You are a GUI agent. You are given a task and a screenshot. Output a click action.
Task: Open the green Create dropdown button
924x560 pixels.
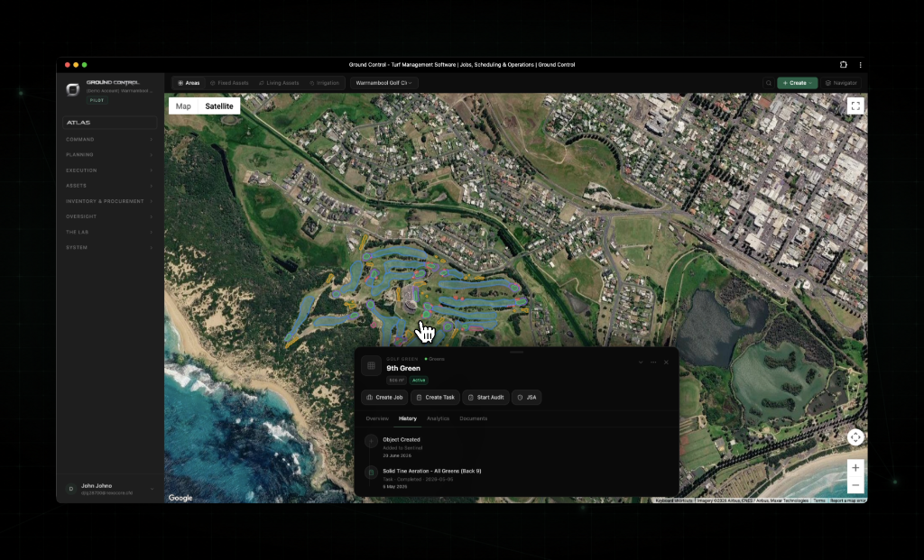coord(798,83)
